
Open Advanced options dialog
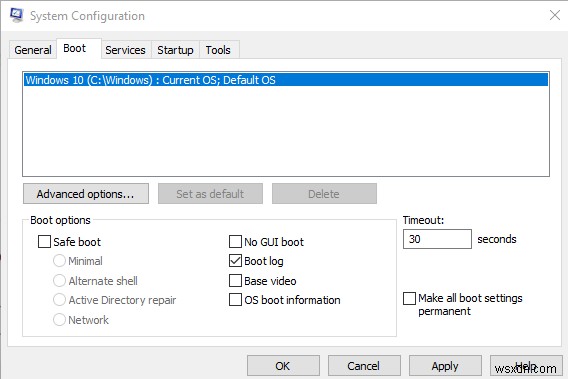86,194
